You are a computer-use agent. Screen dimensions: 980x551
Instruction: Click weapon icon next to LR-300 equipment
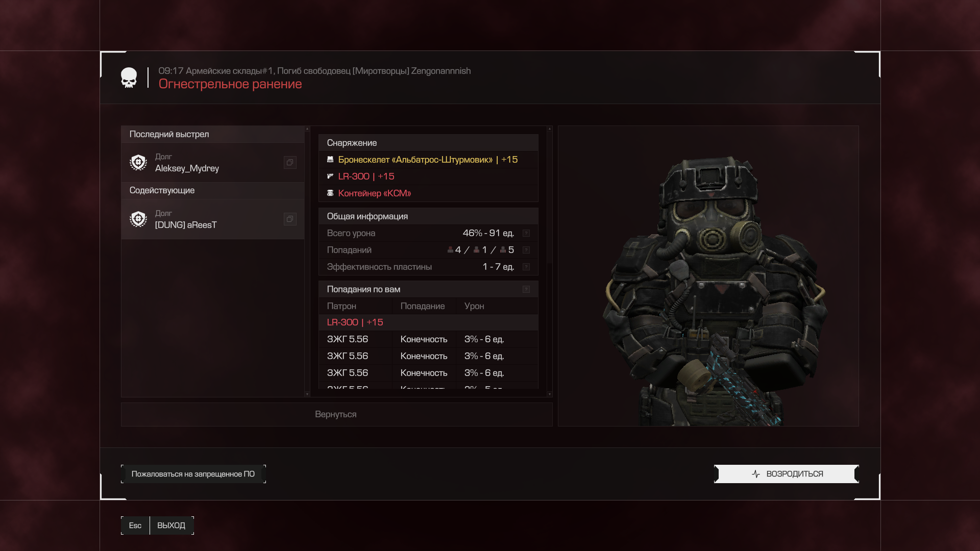click(330, 177)
